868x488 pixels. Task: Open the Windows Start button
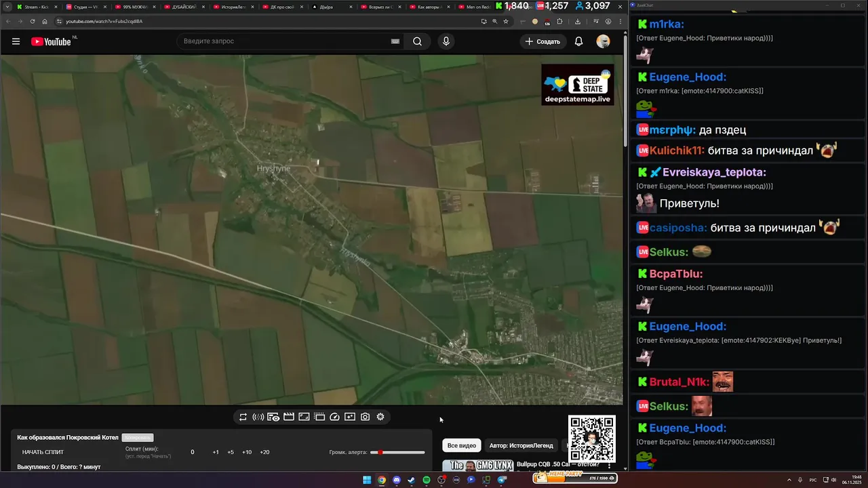(x=367, y=480)
